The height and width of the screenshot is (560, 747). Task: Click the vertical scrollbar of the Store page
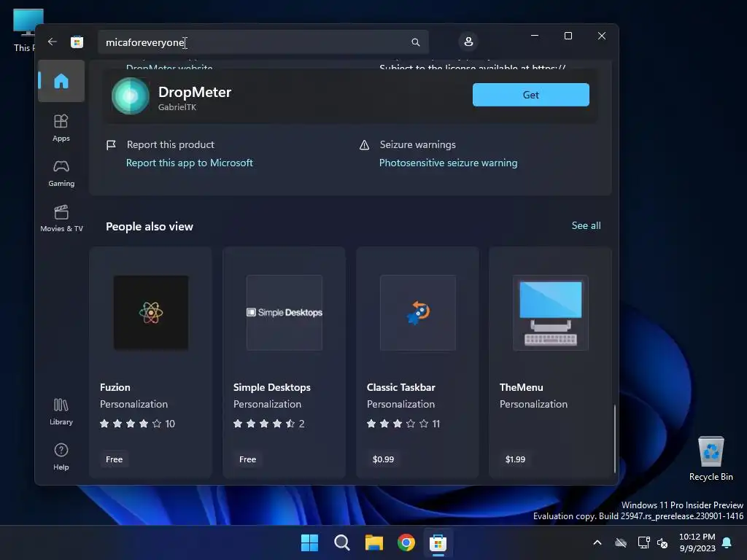point(614,438)
